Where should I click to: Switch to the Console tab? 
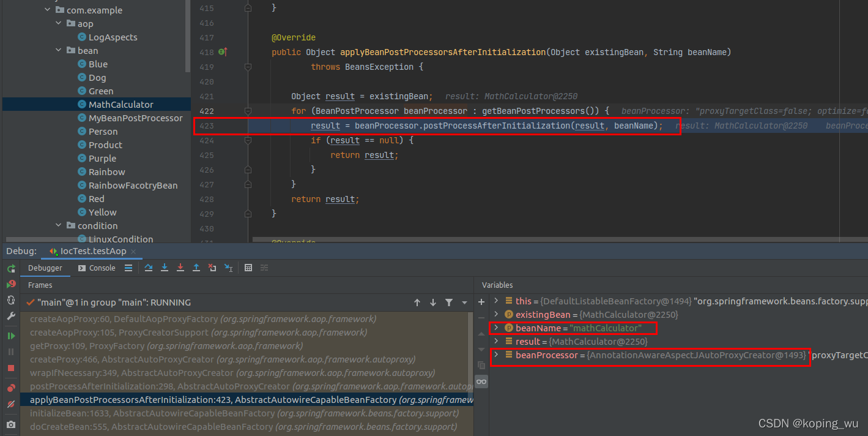click(x=97, y=268)
